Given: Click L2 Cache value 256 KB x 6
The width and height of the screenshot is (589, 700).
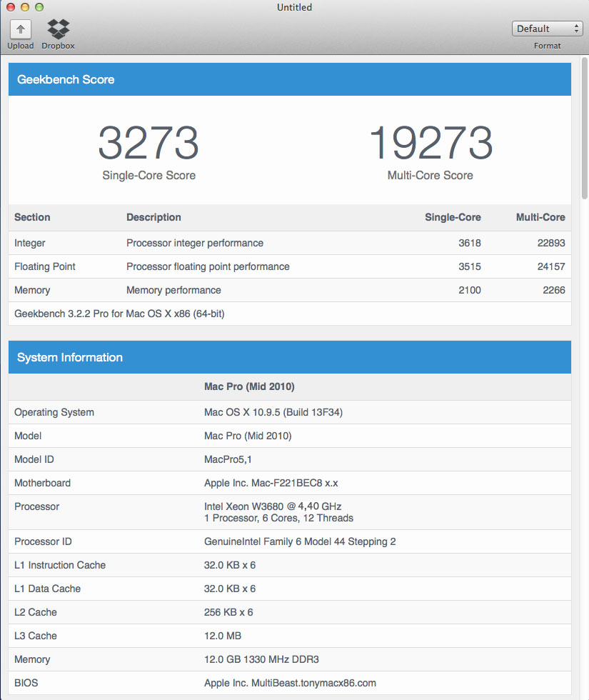Looking at the screenshot, I should (x=228, y=613).
